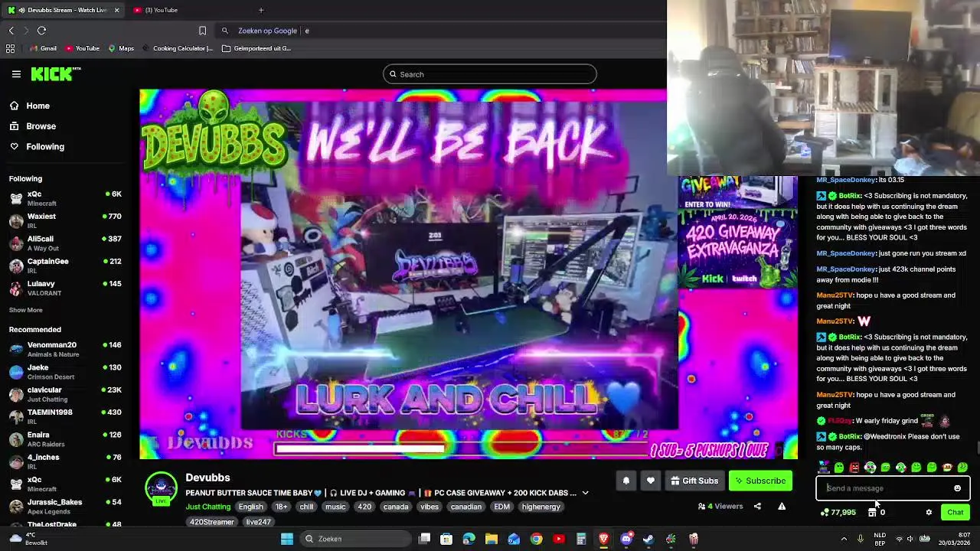Select the chill tag
The width and height of the screenshot is (980, 551).
coord(306,507)
